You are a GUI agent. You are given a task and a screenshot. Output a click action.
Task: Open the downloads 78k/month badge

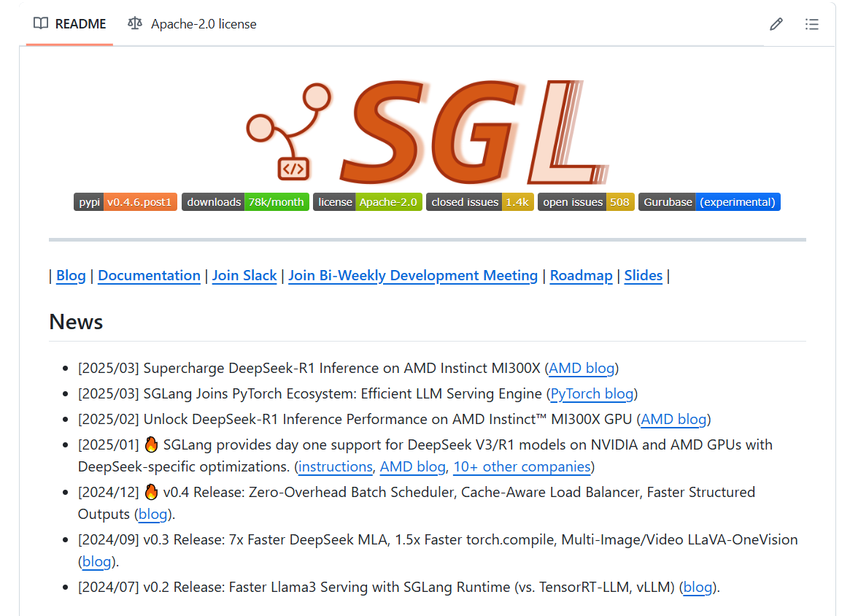click(x=245, y=202)
